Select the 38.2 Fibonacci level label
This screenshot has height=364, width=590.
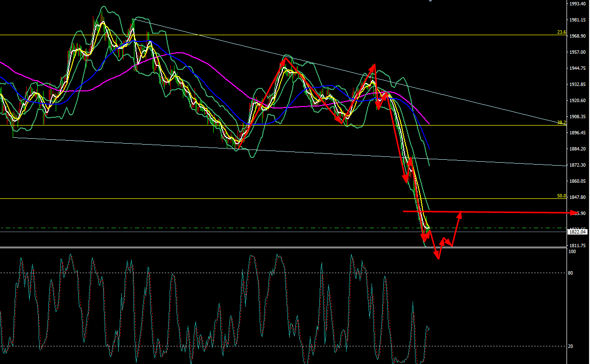pyautogui.click(x=561, y=123)
